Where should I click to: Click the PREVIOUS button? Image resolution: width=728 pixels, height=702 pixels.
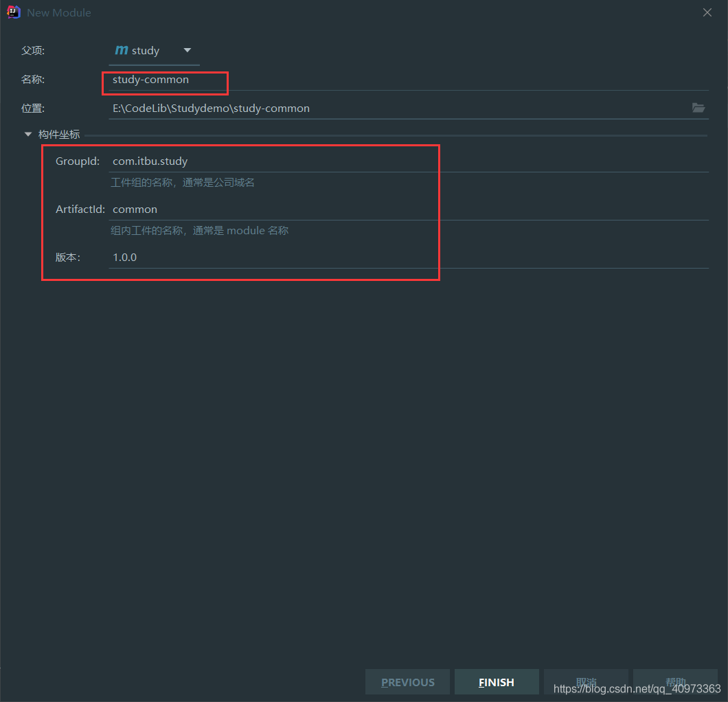407,681
